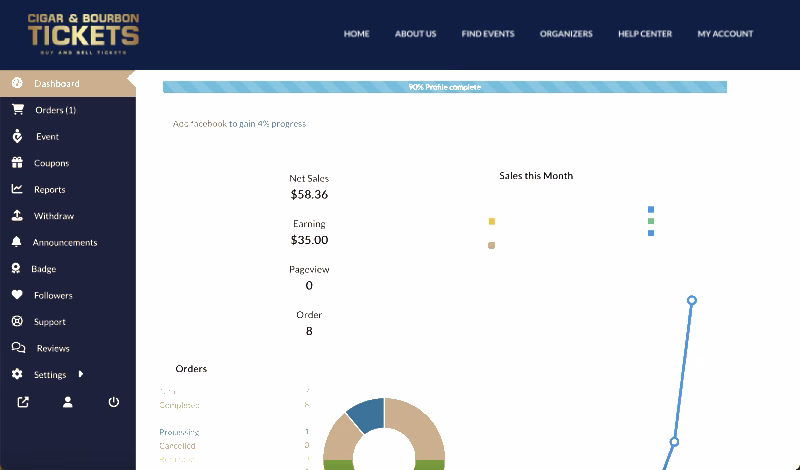The width and height of the screenshot is (800, 470).
Task: Click the power logout icon
Action: pos(114,402)
